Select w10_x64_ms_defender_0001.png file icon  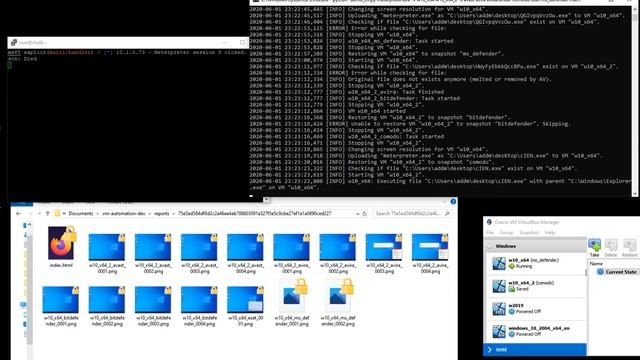[292, 296]
